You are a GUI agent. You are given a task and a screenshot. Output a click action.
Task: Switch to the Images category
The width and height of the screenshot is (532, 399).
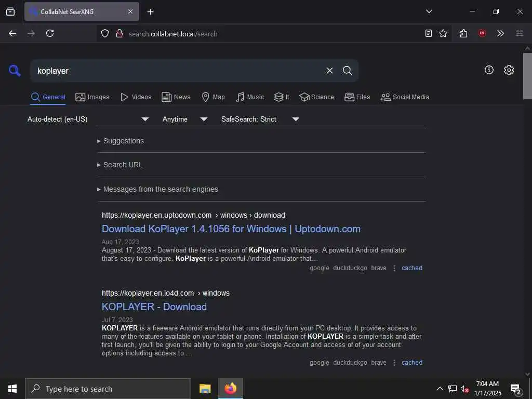click(92, 97)
